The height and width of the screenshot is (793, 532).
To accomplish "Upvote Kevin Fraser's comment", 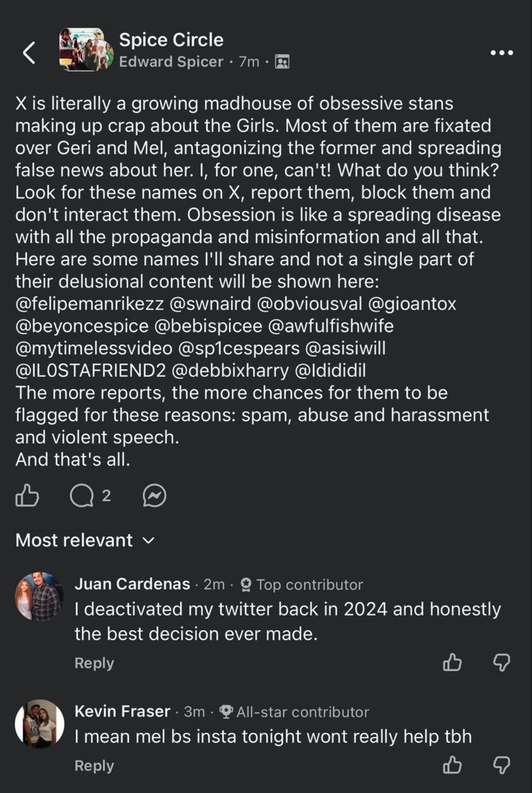I will tap(452, 765).
